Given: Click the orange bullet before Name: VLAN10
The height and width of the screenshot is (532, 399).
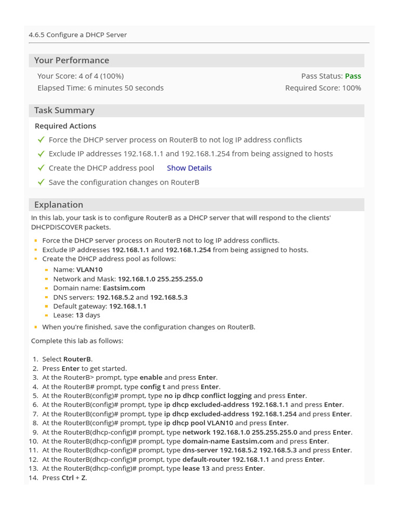Looking at the screenshot, I should click(47, 270).
